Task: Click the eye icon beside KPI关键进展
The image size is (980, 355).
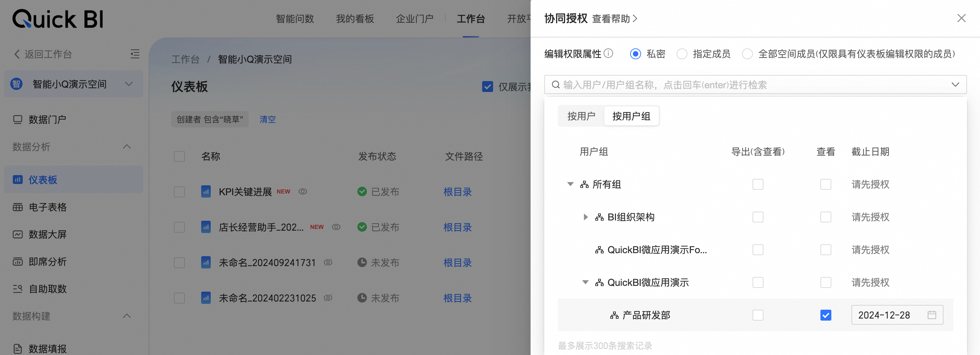Action: click(302, 191)
